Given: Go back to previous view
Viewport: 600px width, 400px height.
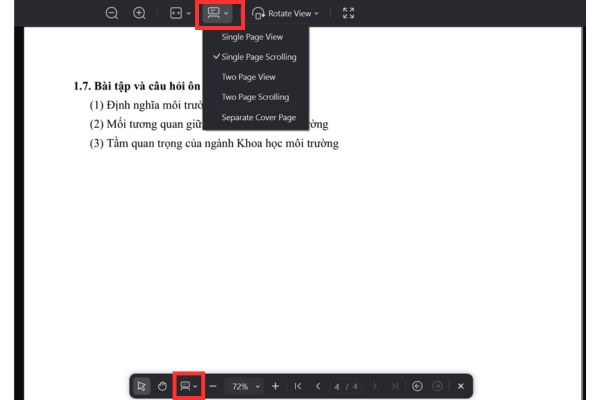Looking at the screenshot, I should point(417,386).
